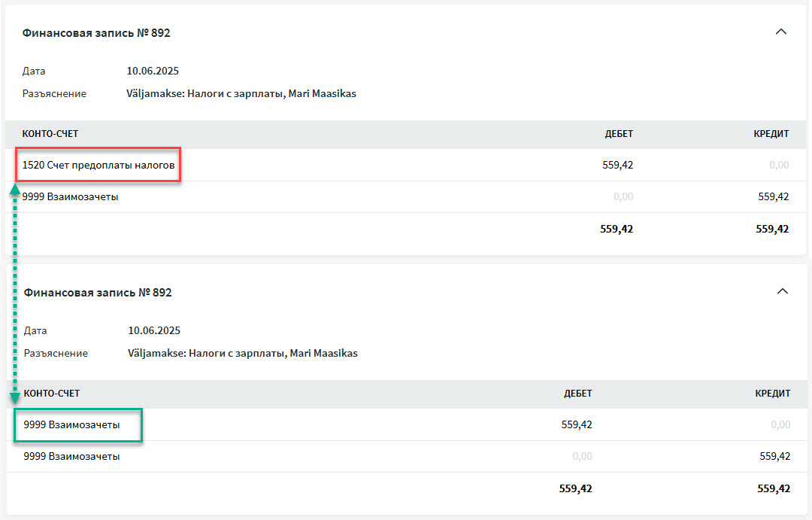812x520 pixels.
Task: Click the КОНТО-СЧЕТ column header in first table
Action: (x=50, y=134)
